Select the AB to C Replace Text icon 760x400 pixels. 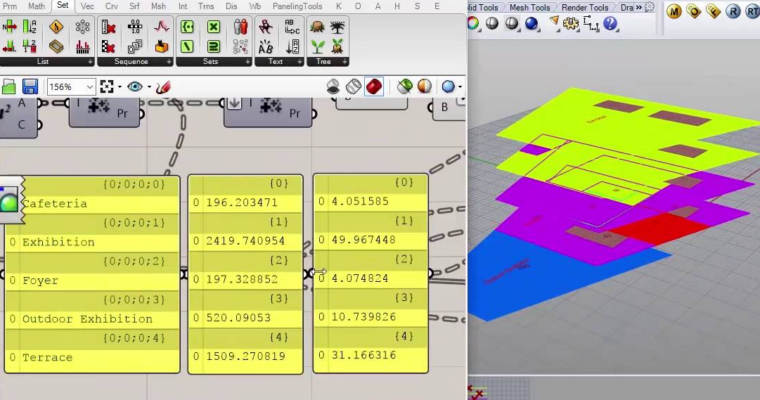coord(292,27)
